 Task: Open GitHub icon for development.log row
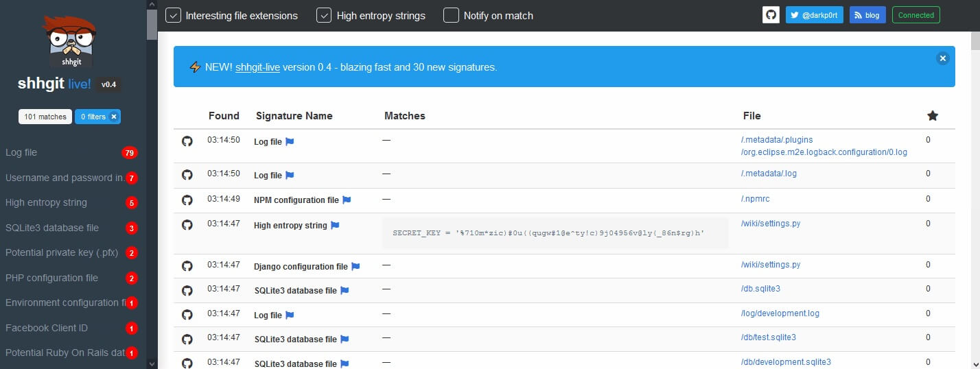click(187, 314)
